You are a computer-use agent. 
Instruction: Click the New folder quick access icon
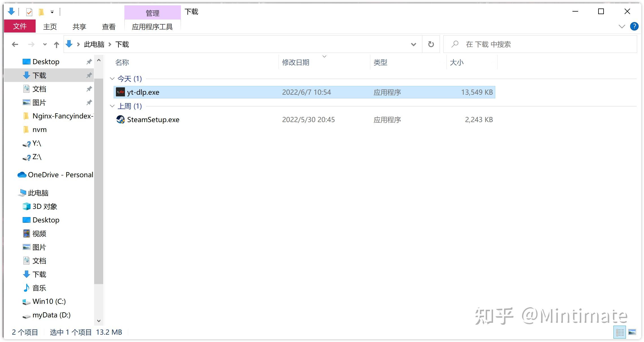tap(41, 12)
